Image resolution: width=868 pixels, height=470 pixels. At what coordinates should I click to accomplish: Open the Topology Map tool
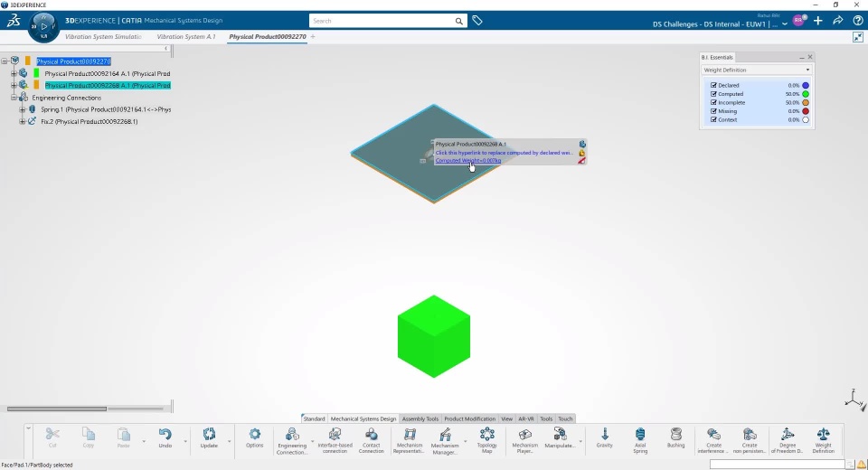point(487,441)
